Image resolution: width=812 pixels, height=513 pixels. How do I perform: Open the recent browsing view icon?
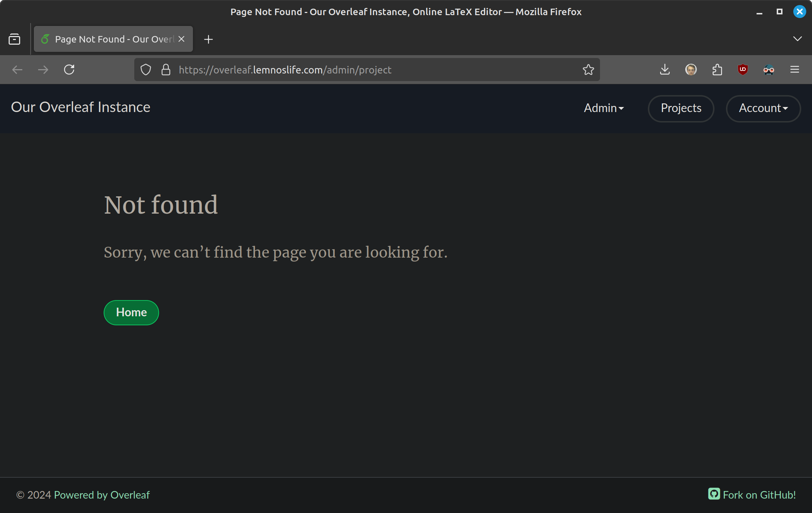[14, 39]
